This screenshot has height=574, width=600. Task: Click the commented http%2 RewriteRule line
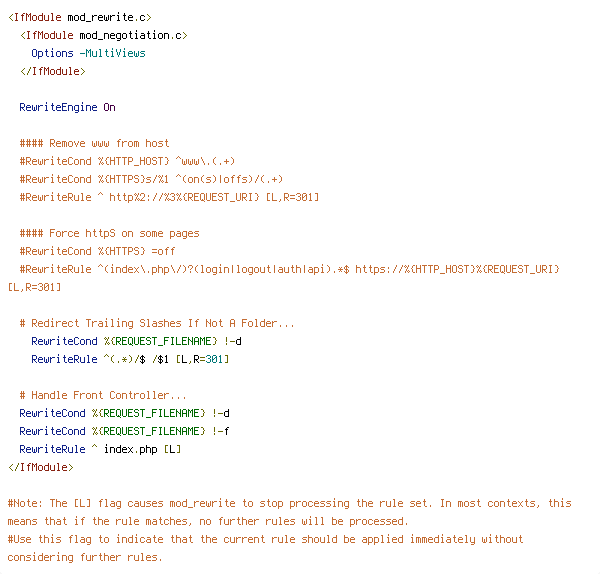169,197
